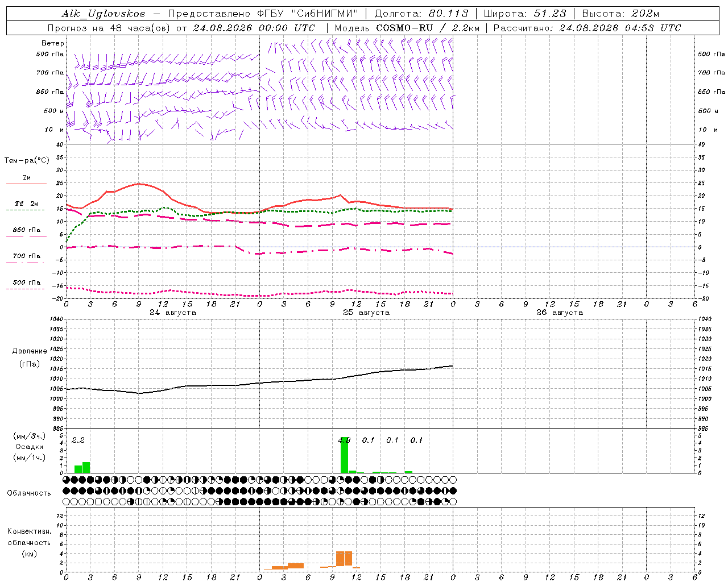Click the 24 августа date label
728x582 pixels.
[x=173, y=313]
